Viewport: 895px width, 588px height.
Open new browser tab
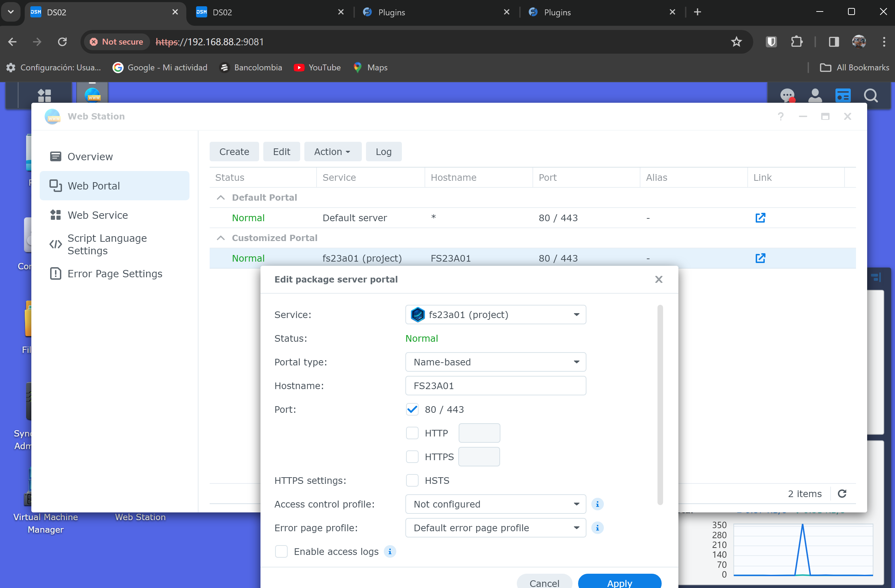coord(698,12)
